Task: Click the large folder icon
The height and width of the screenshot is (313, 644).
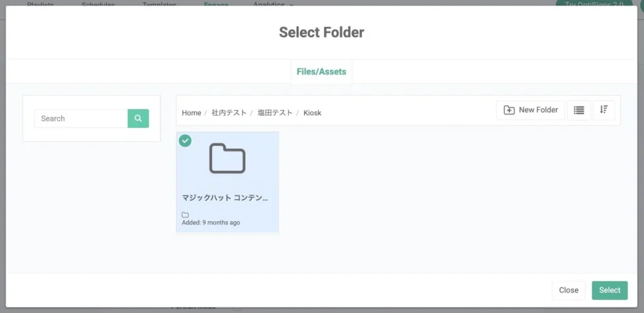Action: coord(227,158)
